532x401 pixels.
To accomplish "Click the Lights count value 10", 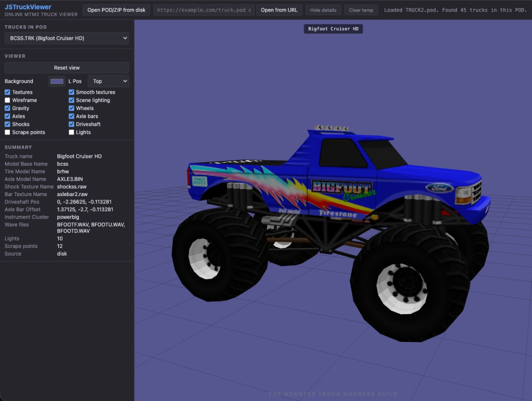I will (60, 239).
